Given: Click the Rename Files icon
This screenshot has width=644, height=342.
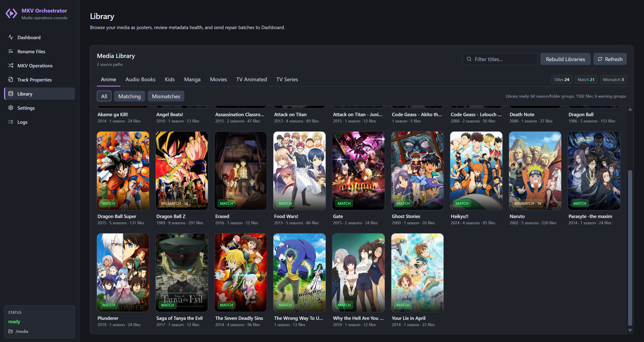Looking at the screenshot, I should [11, 51].
